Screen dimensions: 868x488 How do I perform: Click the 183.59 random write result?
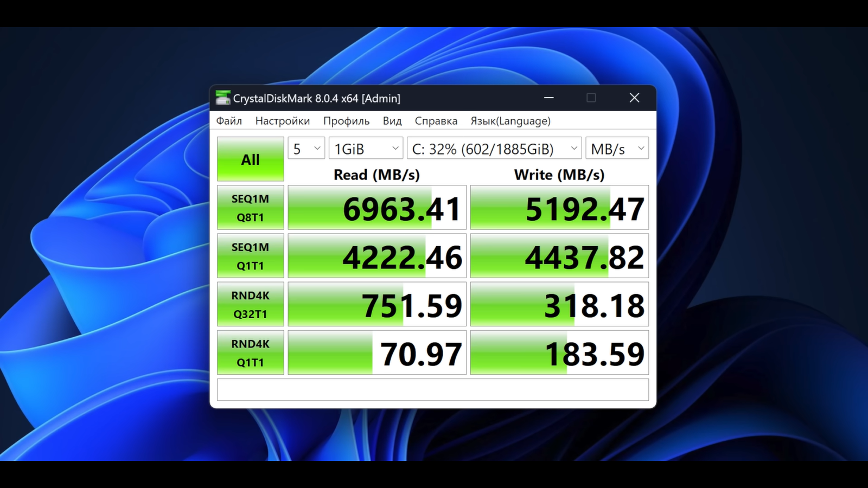coord(559,353)
